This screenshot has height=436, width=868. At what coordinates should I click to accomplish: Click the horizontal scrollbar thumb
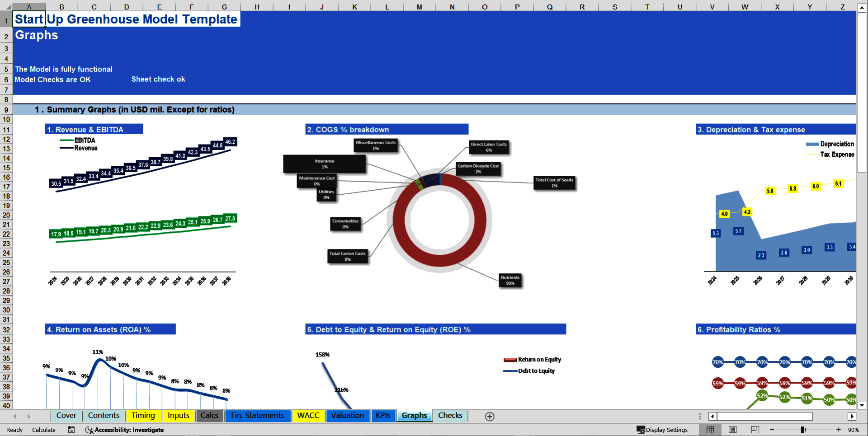tap(765, 416)
